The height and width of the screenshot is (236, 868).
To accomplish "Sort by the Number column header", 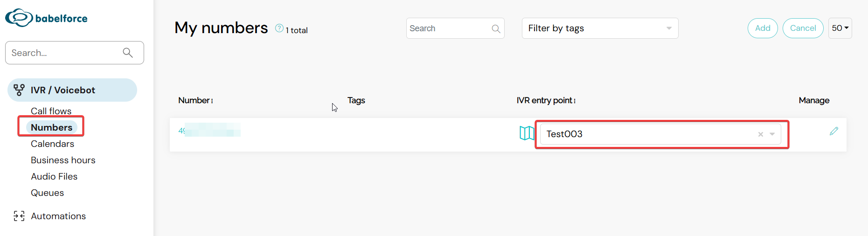I will tap(195, 100).
